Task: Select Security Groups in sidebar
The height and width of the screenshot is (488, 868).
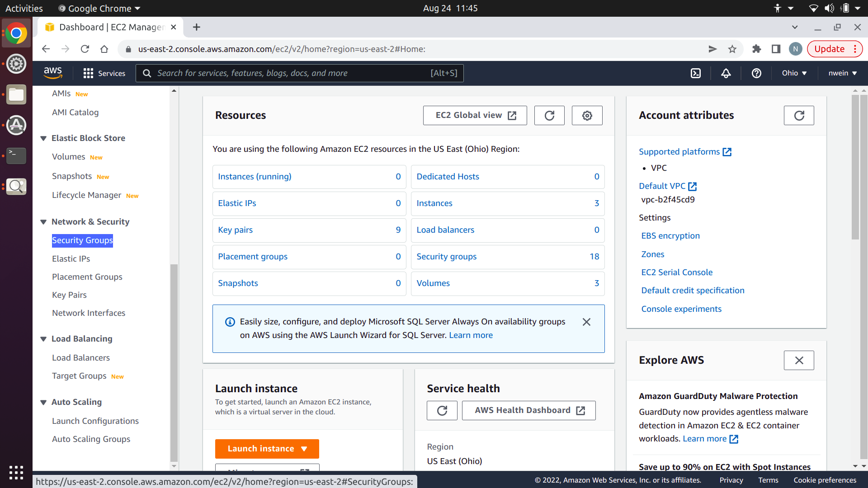Action: [82, 240]
